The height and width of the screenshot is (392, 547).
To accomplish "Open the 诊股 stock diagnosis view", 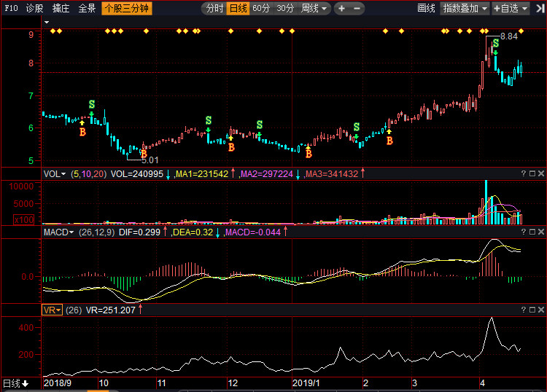I will coord(34,8).
